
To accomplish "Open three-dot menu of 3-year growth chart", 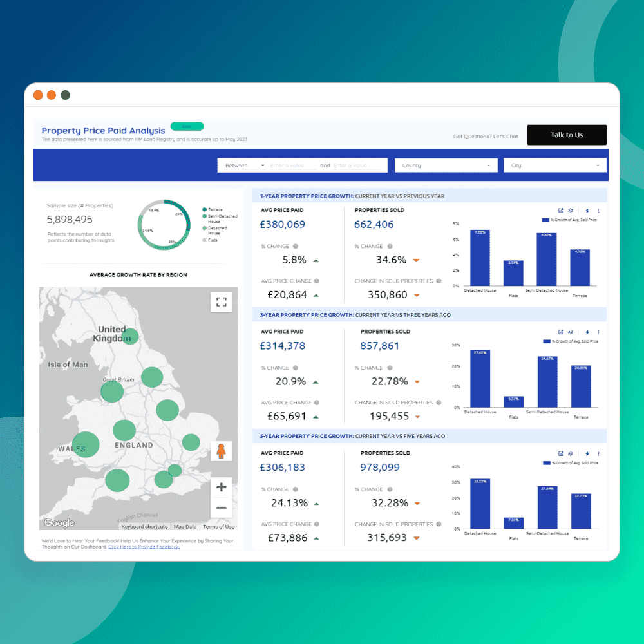I will 598,332.
